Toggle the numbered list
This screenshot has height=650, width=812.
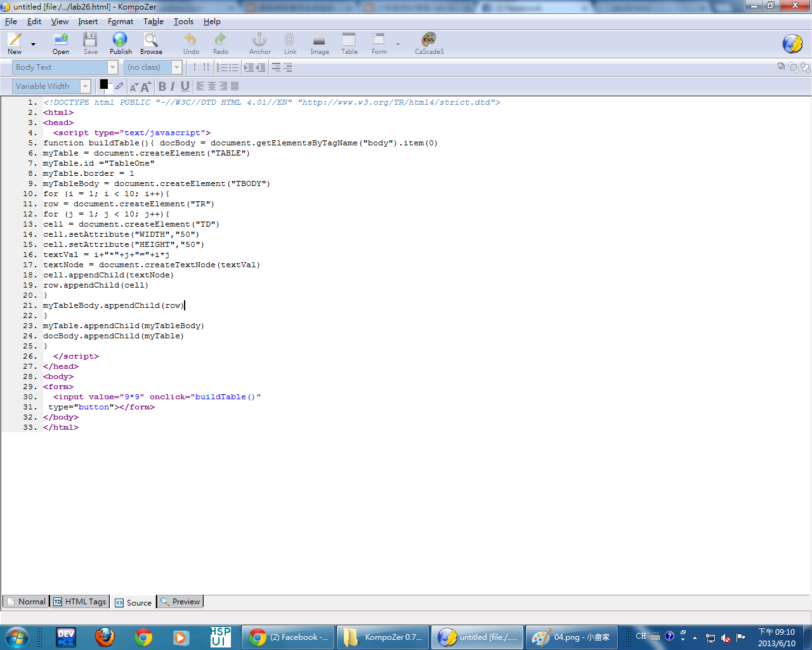click(x=221, y=67)
